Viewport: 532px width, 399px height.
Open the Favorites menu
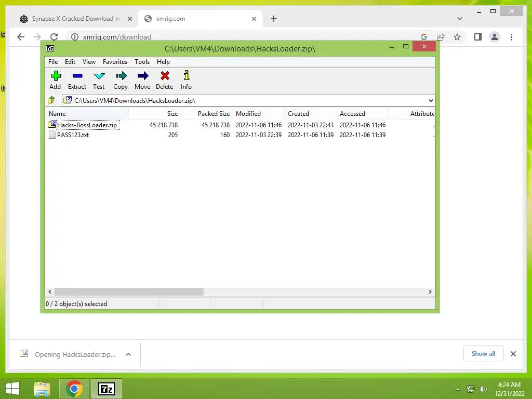pos(115,62)
